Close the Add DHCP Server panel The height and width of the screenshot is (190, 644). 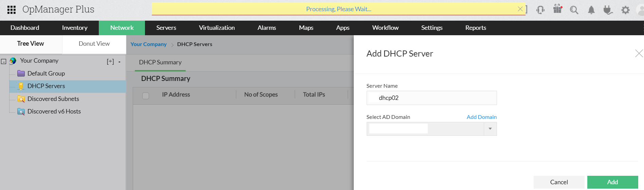[639, 54]
